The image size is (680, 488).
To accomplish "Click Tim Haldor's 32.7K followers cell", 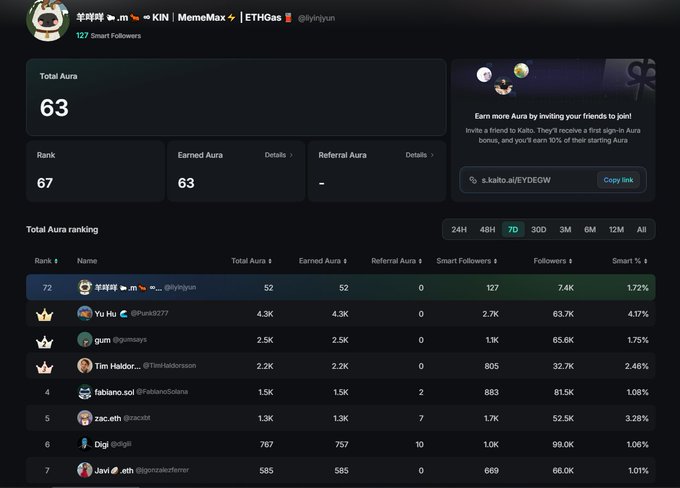I will [x=563, y=366].
